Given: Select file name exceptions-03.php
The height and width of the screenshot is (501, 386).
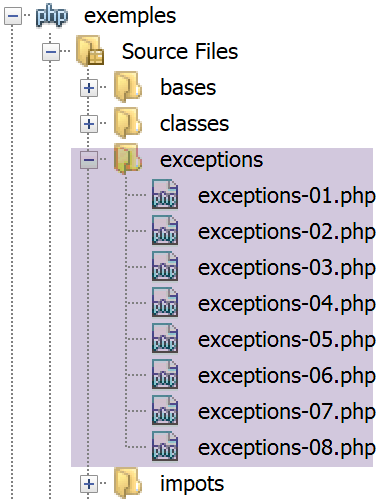Looking at the screenshot, I should 287,268.
